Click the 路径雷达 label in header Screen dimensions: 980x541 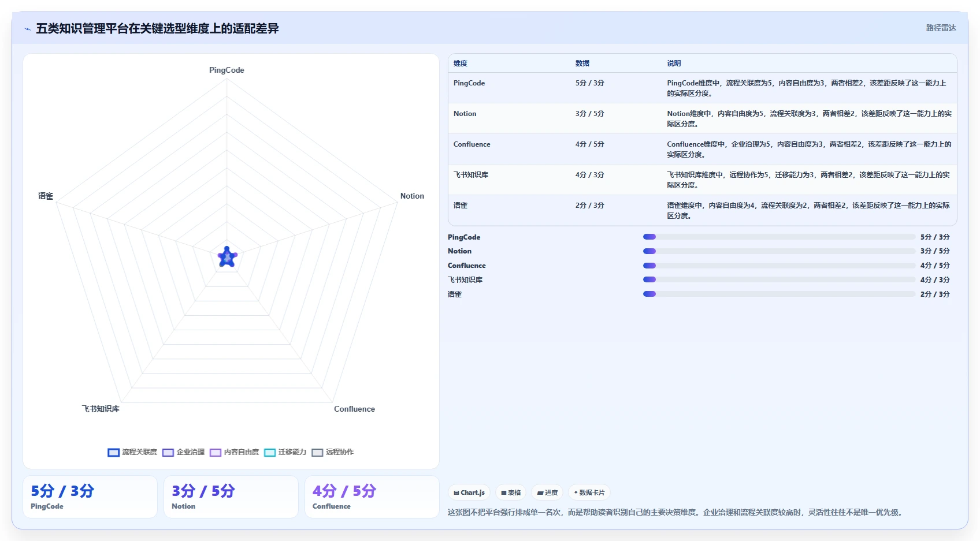[941, 28]
